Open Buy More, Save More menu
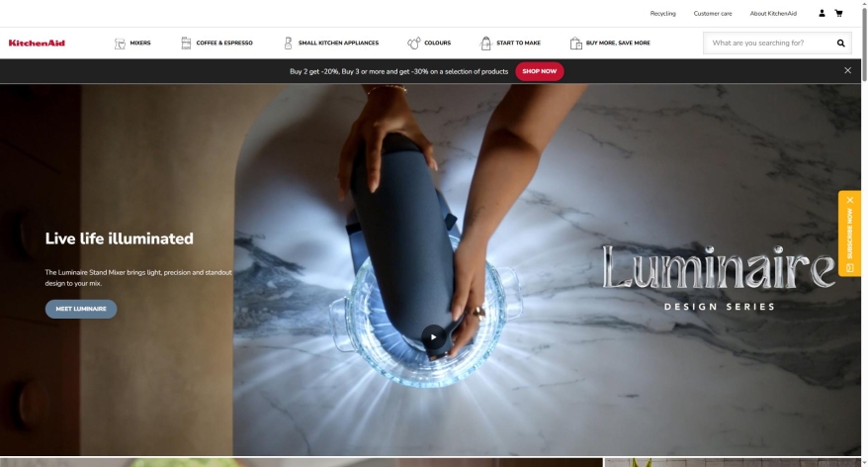 click(618, 43)
